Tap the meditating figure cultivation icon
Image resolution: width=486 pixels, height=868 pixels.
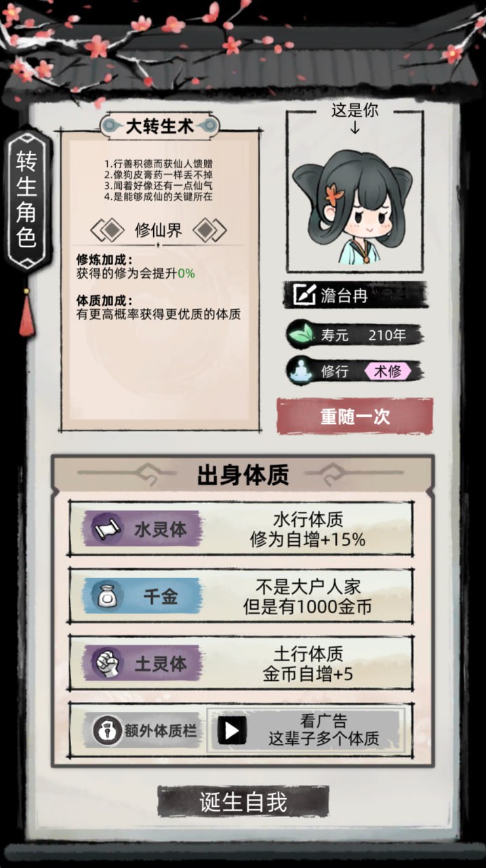pos(300,371)
